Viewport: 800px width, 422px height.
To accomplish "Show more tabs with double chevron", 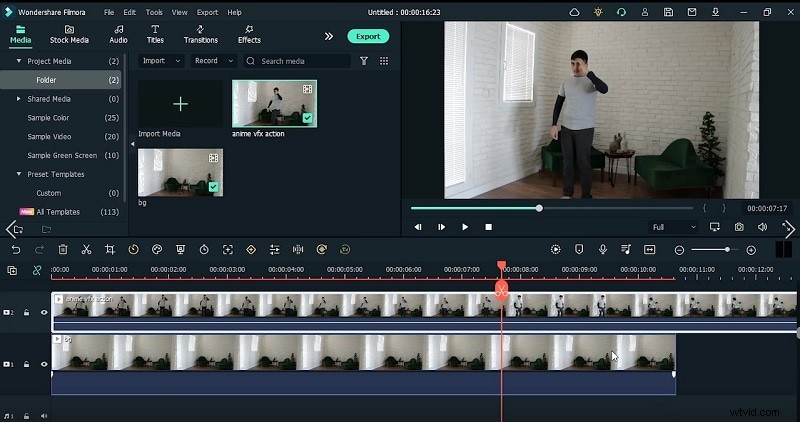I will [x=329, y=36].
